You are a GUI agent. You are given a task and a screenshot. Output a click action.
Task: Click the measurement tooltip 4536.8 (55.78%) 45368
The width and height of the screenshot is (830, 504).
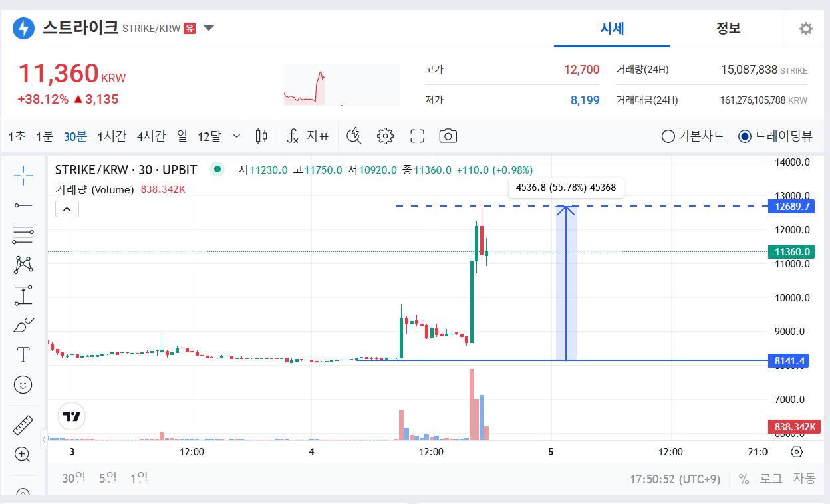566,188
